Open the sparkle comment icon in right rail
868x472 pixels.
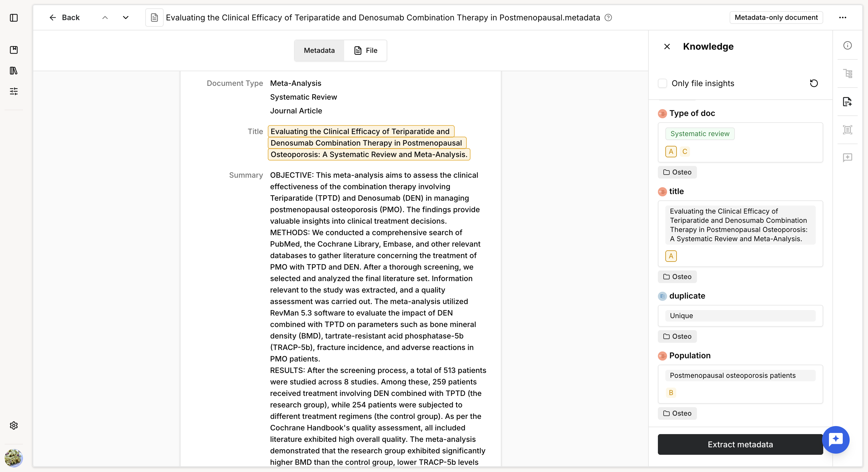(x=847, y=157)
